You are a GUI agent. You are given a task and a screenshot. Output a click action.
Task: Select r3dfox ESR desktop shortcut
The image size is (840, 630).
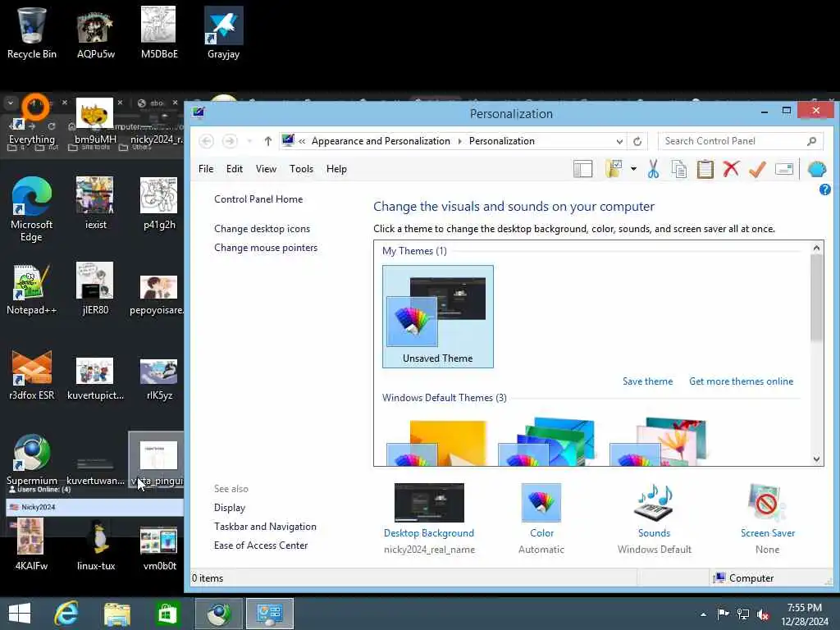pos(32,375)
